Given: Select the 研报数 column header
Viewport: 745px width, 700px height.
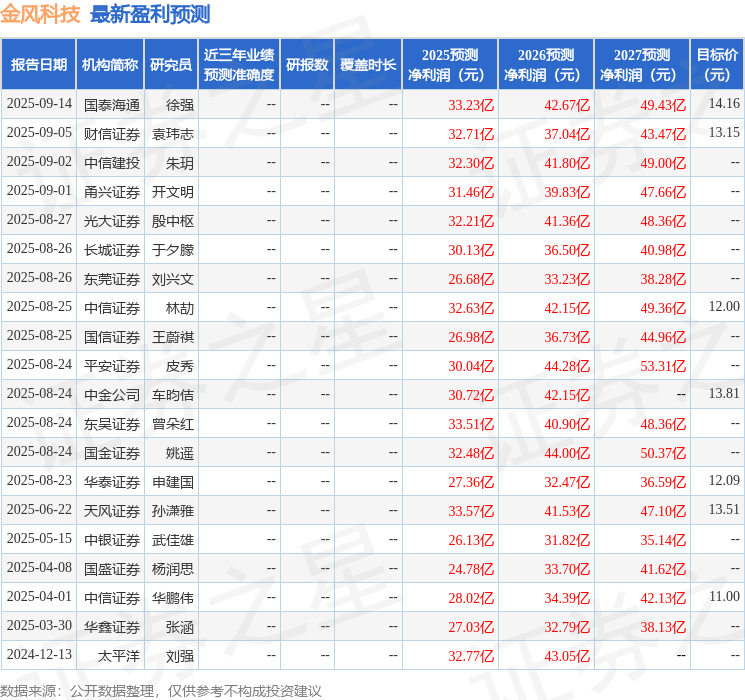Looking at the screenshot, I should (307, 65).
